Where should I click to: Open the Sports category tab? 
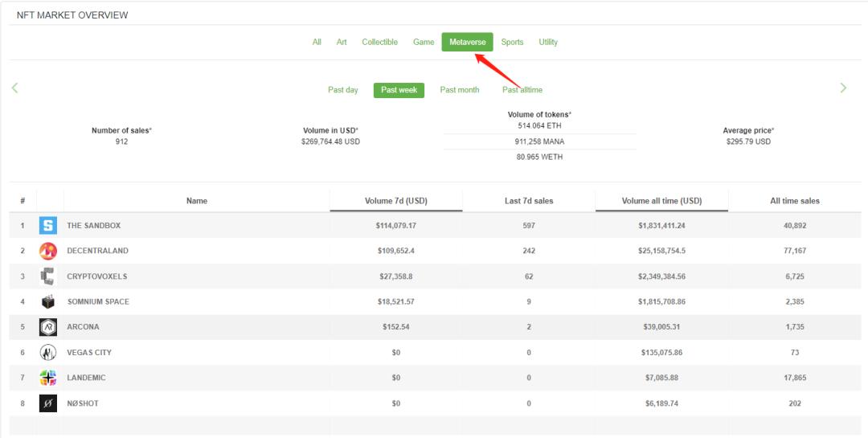tap(512, 42)
